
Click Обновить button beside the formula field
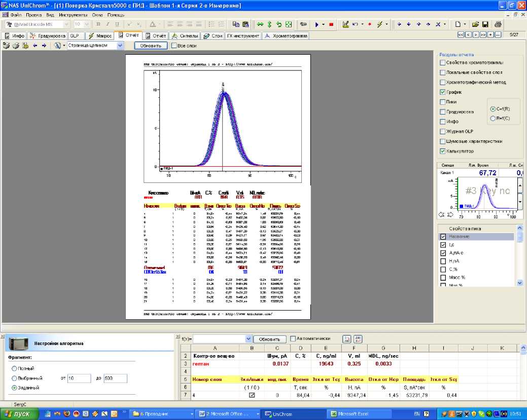click(269, 339)
